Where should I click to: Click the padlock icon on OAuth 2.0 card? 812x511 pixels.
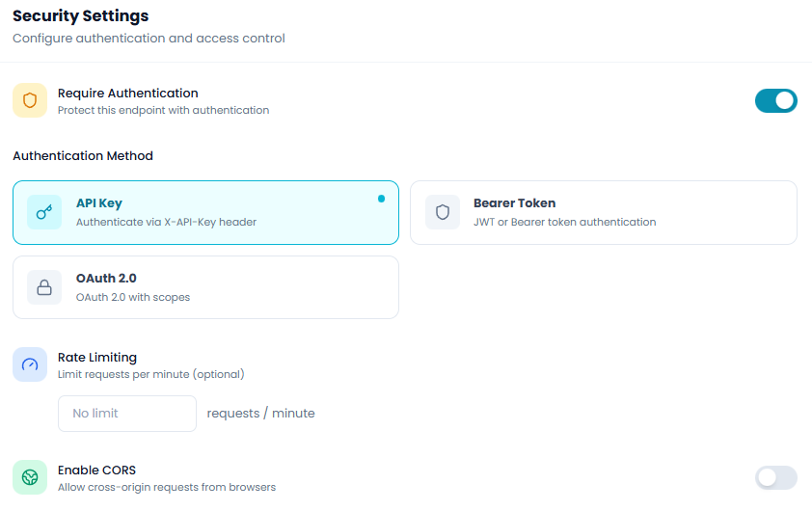click(x=43, y=287)
